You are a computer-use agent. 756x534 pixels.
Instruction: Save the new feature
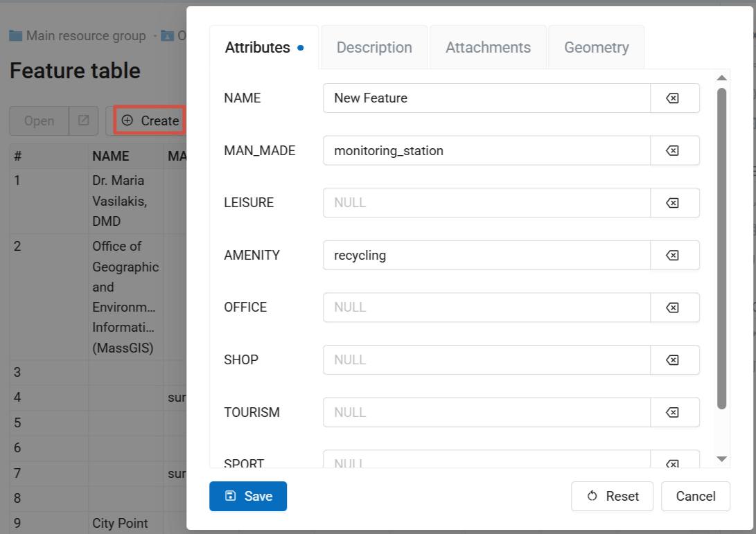point(248,496)
